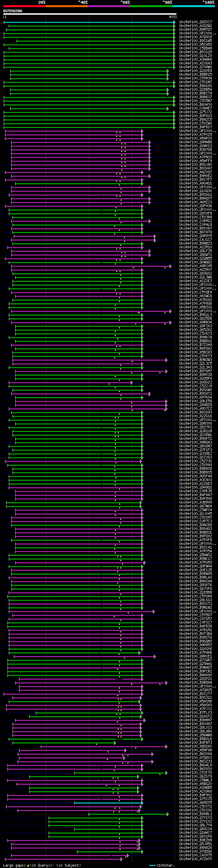Select the hit label UniRef100_Q7XHW0
This screenshot has width=218, height=868.
pos(196,67)
